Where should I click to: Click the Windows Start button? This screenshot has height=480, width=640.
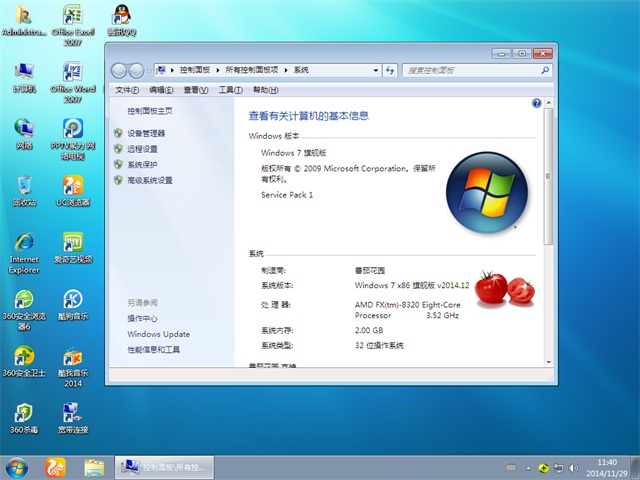tap(17, 467)
